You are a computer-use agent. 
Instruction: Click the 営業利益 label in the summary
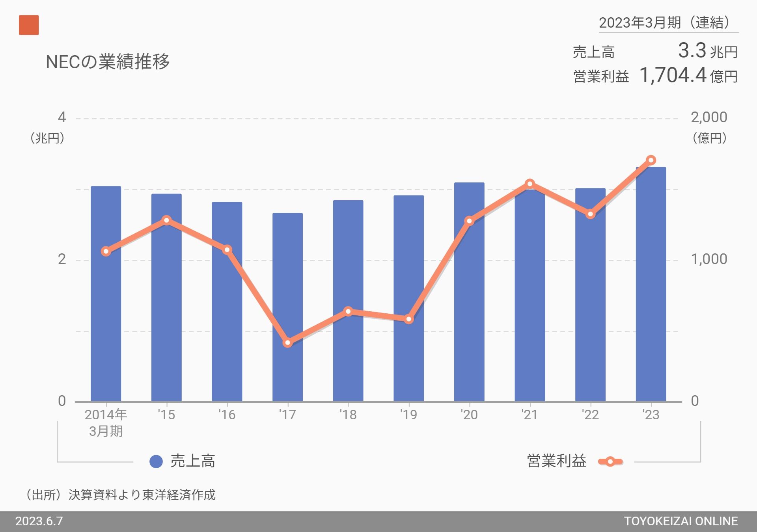click(x=601, y=76)
